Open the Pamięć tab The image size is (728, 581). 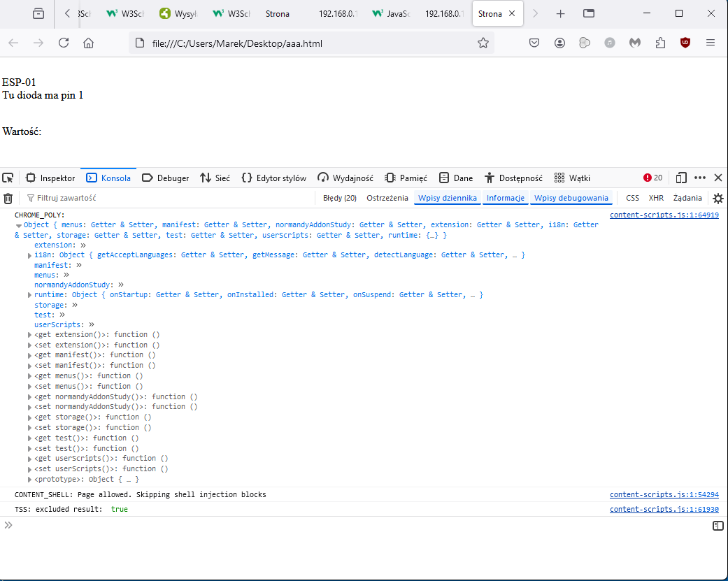click(406, 178)
